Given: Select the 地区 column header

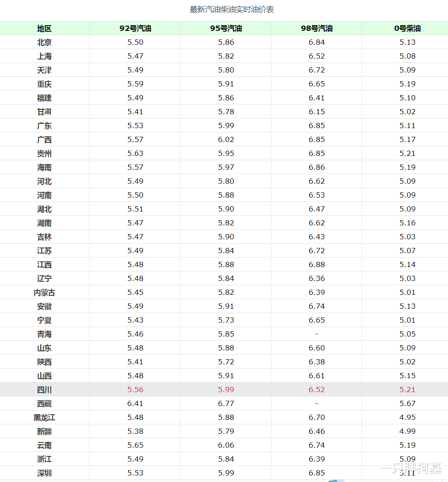Looking at the screenshot, I should 44,28.
